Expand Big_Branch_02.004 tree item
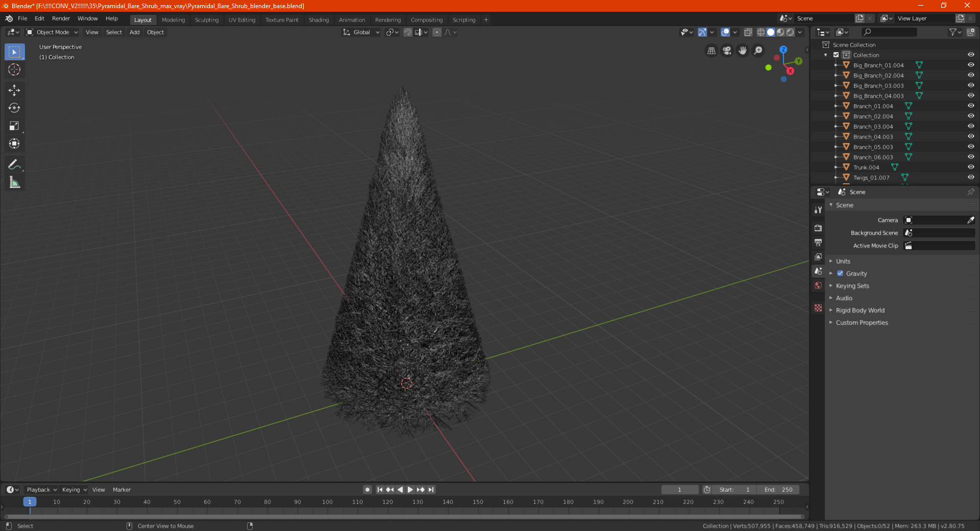The image size is (980, 531). 836,75
